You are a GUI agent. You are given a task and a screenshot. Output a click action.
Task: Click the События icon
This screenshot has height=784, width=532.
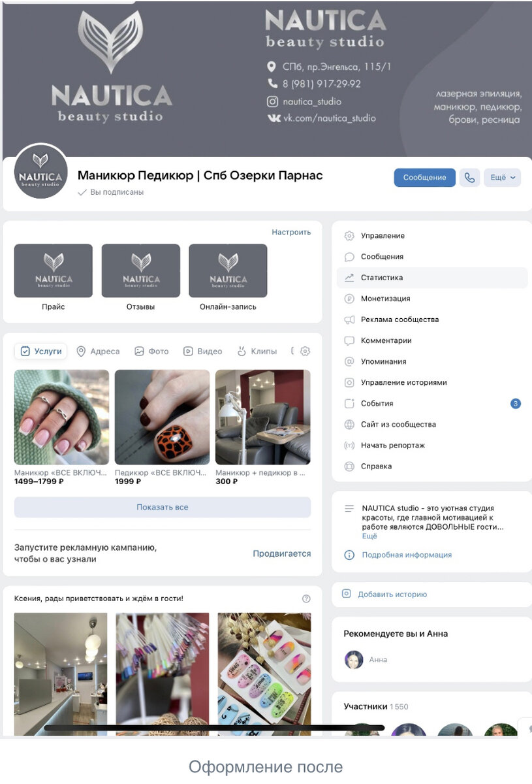[x=349, y=403]
